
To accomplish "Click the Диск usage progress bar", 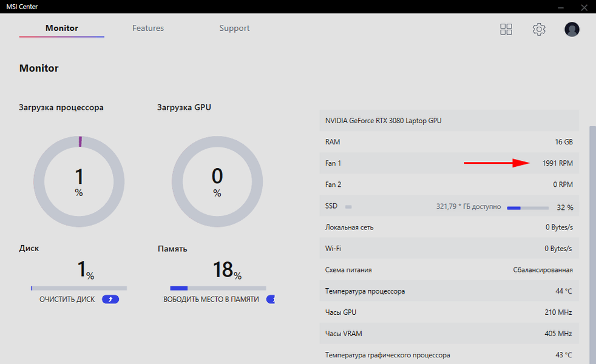I will (x=79, y=288).
